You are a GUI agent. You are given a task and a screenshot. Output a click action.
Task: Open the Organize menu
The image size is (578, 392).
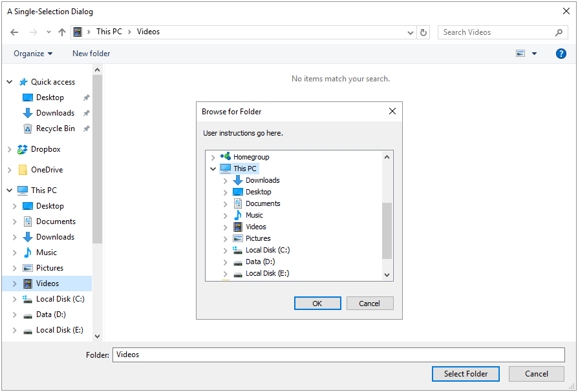tap(33, 54)
